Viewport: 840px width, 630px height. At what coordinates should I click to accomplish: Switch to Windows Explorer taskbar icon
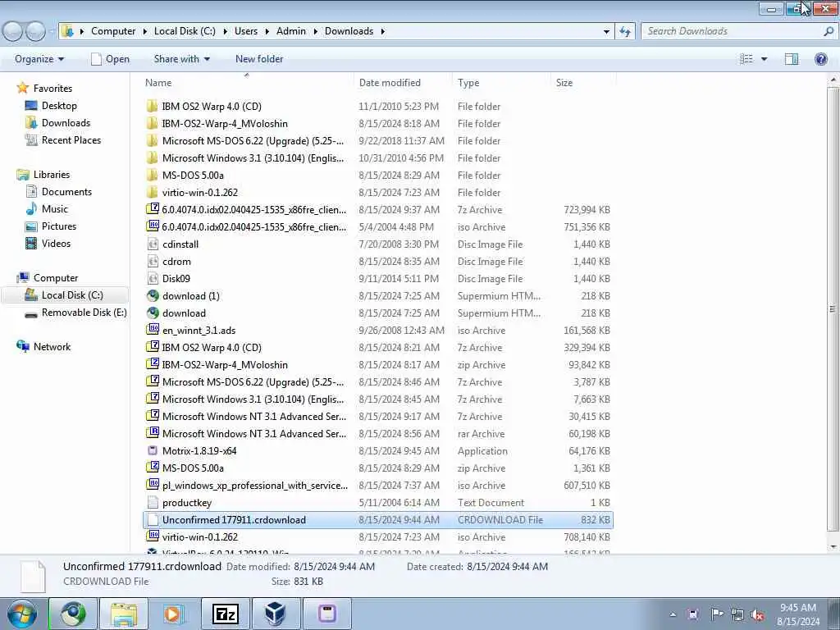coord(123,614)
